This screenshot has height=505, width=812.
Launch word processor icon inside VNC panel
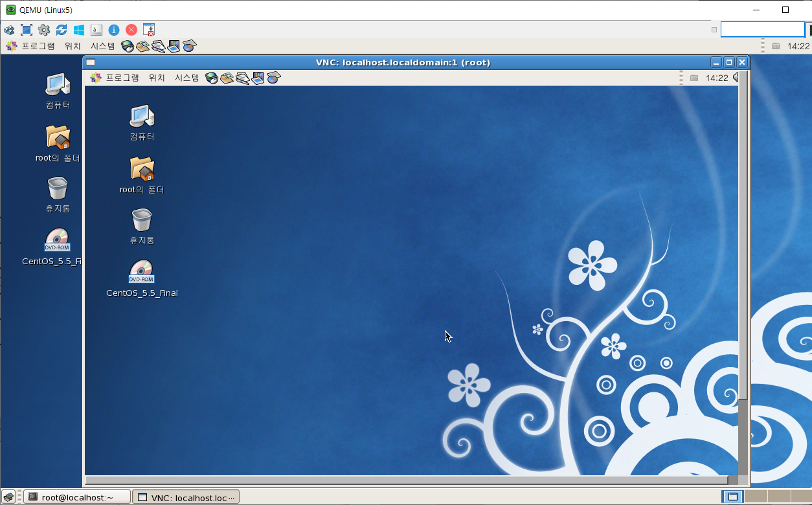click(243, 78)
